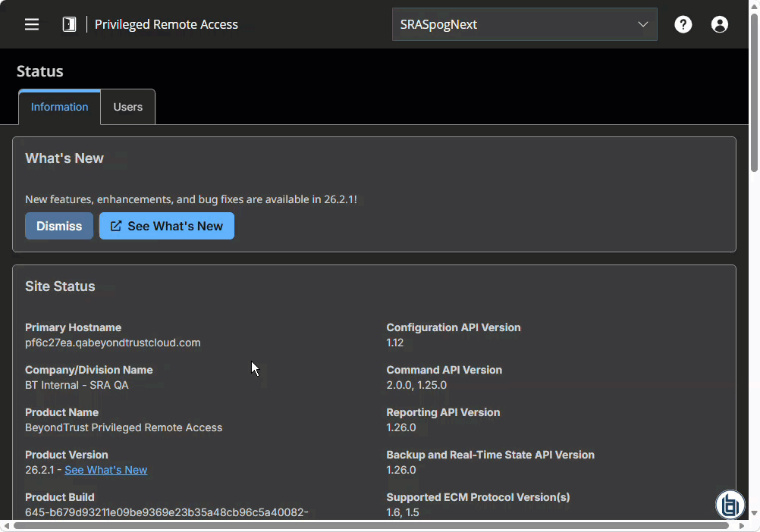This screenshot has width=760, height=532.
Task: Click Backup and Real-Time State API value 1.26.0
Action: pos(401,470)
